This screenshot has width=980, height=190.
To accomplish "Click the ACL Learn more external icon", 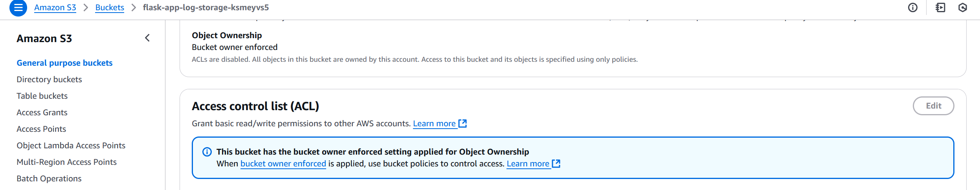I will (463, 124).
